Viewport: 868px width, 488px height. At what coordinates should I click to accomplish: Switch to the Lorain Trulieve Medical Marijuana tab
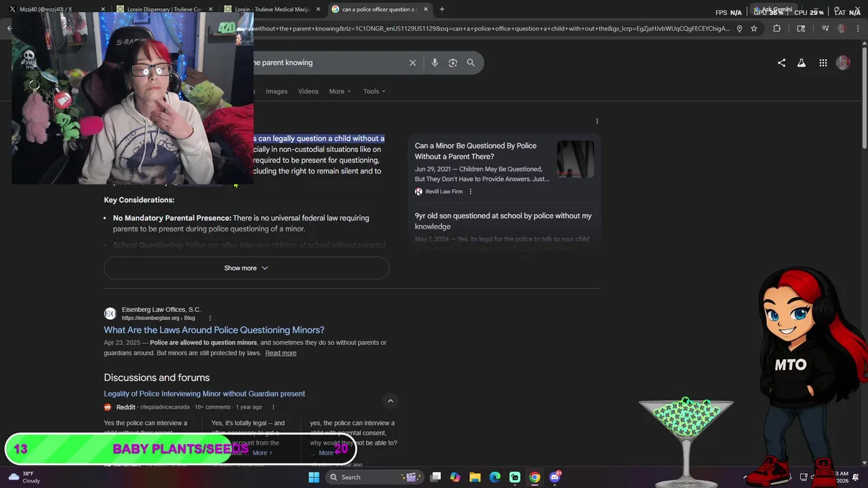point(271,9)
